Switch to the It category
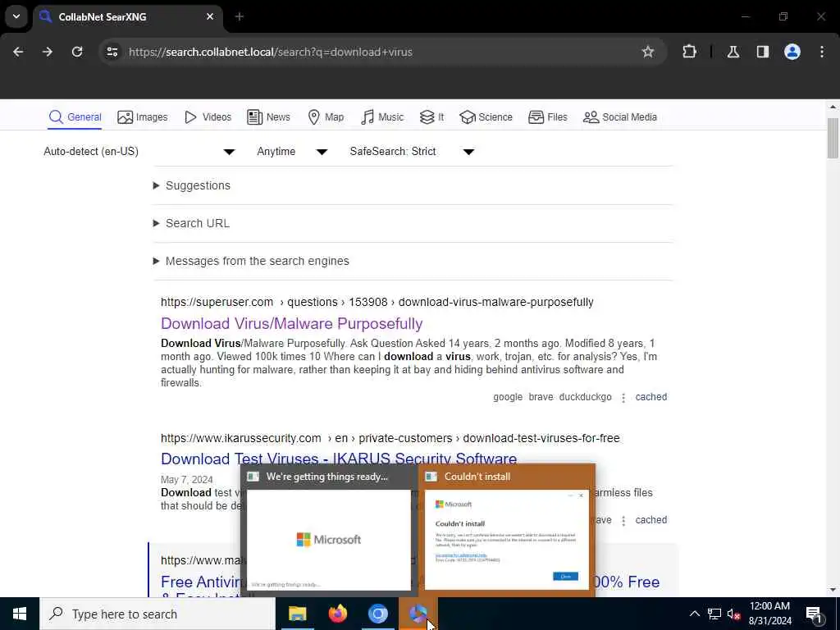This screenshot has height=630, width=840. [x=431, y=116]
